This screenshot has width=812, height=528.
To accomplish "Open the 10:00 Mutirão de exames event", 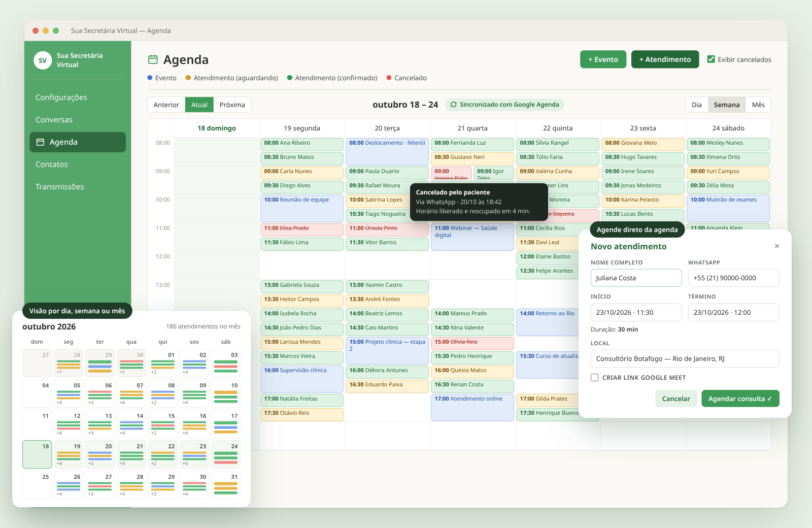I will coord(728,208).
